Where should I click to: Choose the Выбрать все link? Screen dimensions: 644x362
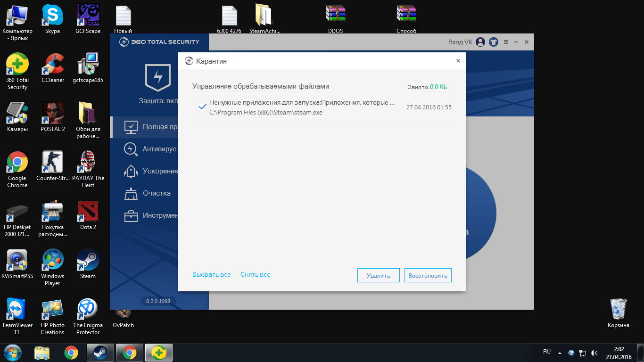[x=212, y=275]
